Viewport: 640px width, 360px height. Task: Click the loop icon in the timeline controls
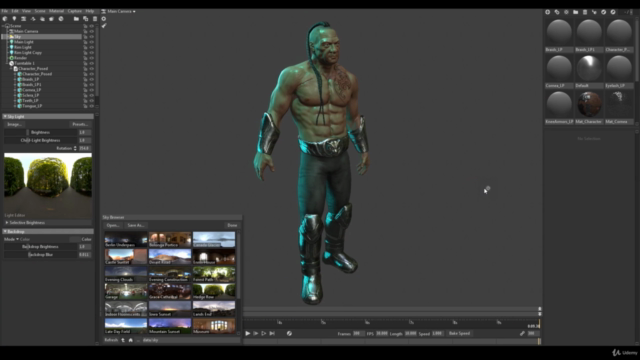coord(289,333)
